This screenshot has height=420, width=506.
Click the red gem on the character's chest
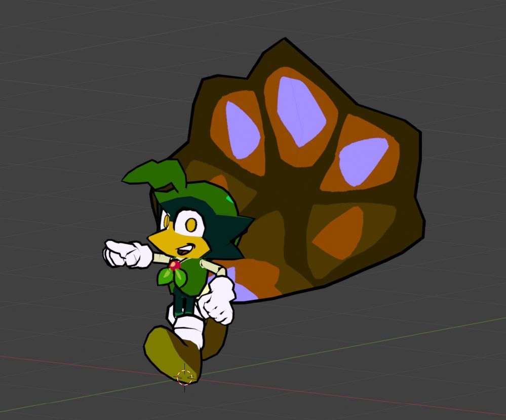pos(175,265)
